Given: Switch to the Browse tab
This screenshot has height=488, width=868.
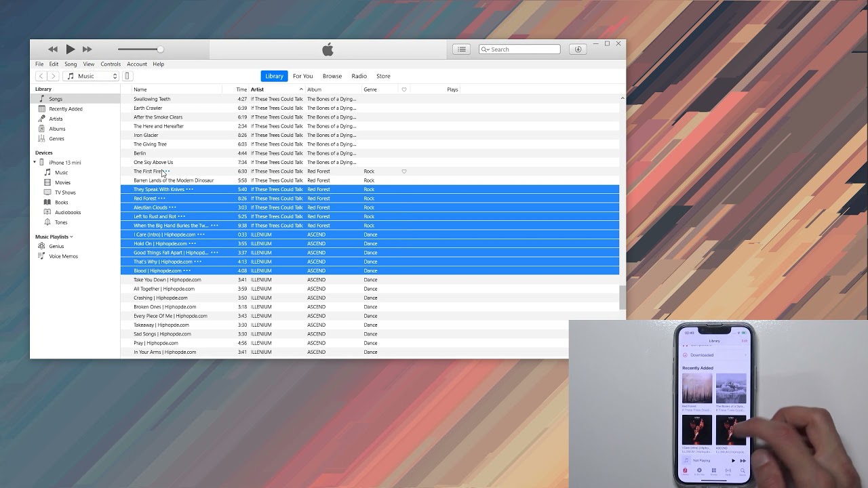Looking at the screenshot, I should pos(332,76).
